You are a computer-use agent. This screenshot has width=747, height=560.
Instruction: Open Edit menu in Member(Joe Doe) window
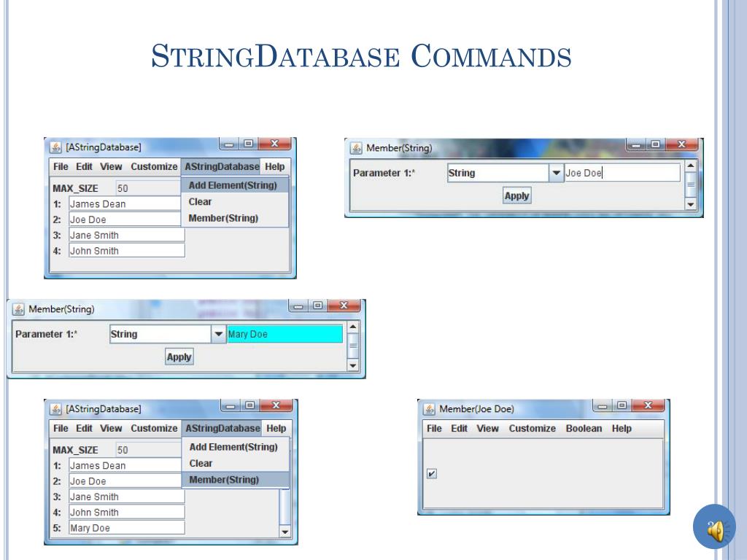[x=460, y=429]
